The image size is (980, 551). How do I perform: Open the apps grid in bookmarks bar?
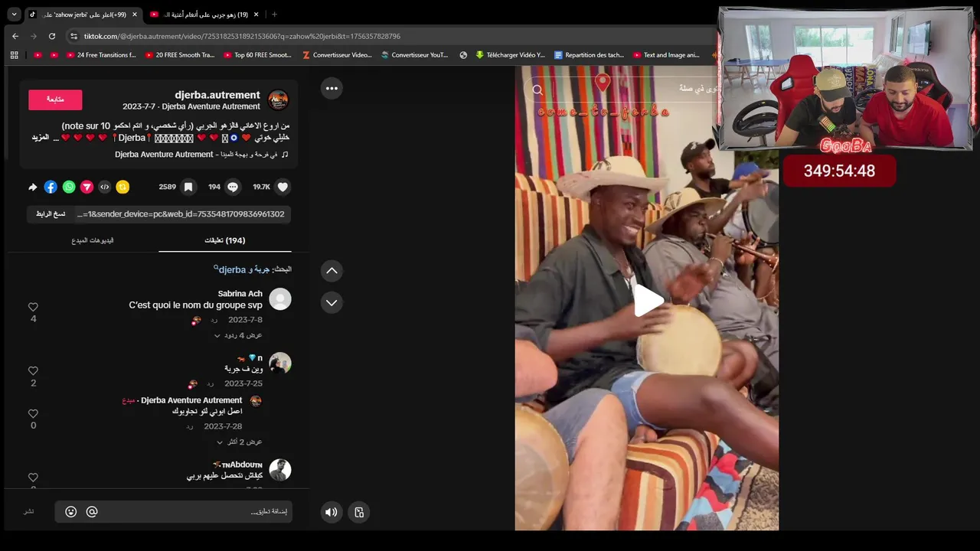pos(14,55)
